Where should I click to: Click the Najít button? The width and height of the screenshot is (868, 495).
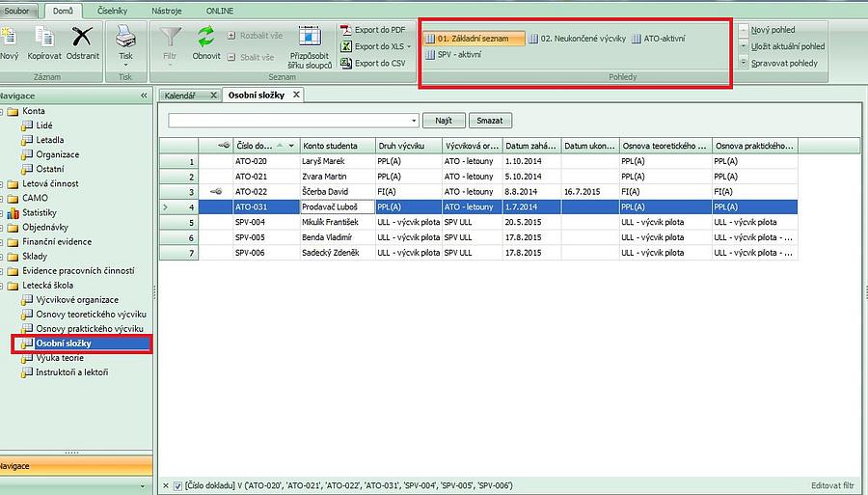[x=444, y=121]
